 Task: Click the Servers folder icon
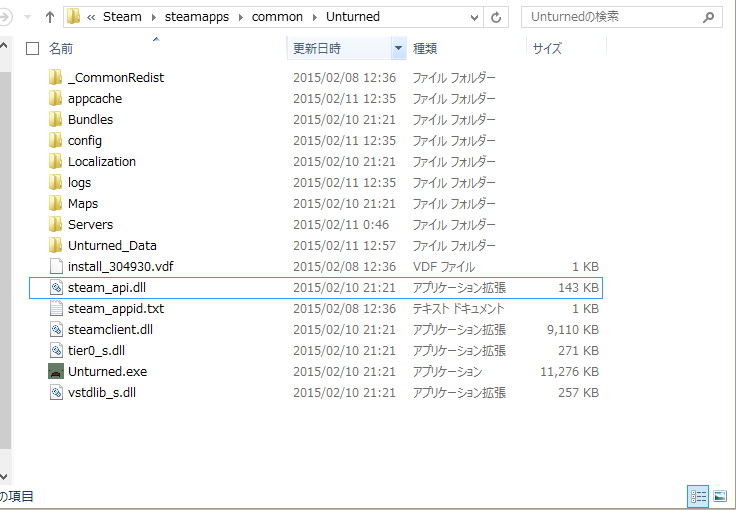55,224
